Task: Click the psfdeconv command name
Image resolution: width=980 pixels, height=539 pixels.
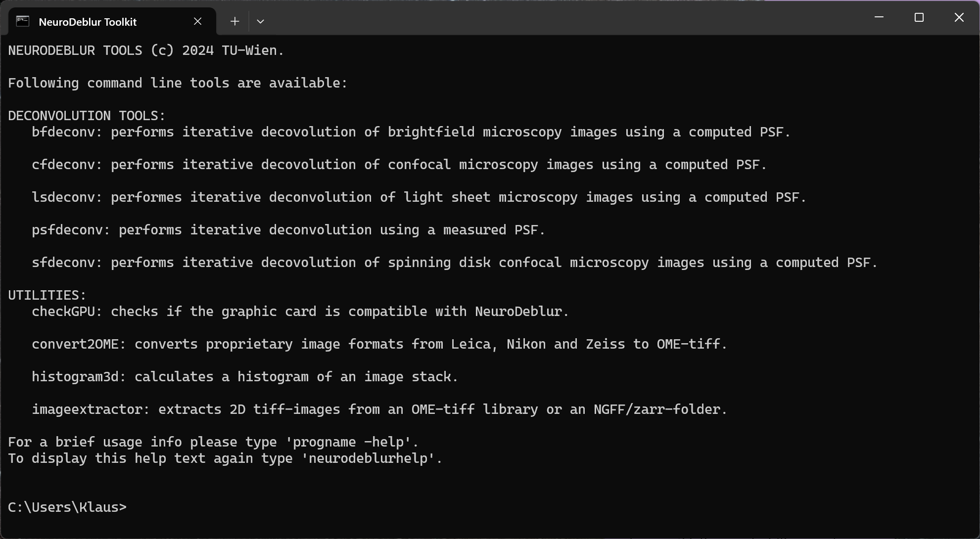Action: tap(67, 230)
